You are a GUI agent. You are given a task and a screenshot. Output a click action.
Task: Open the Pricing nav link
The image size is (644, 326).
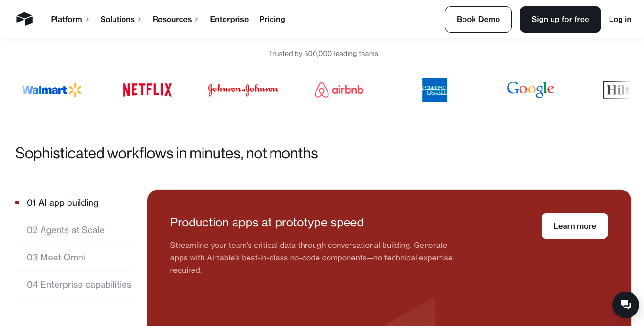(272, 19)
